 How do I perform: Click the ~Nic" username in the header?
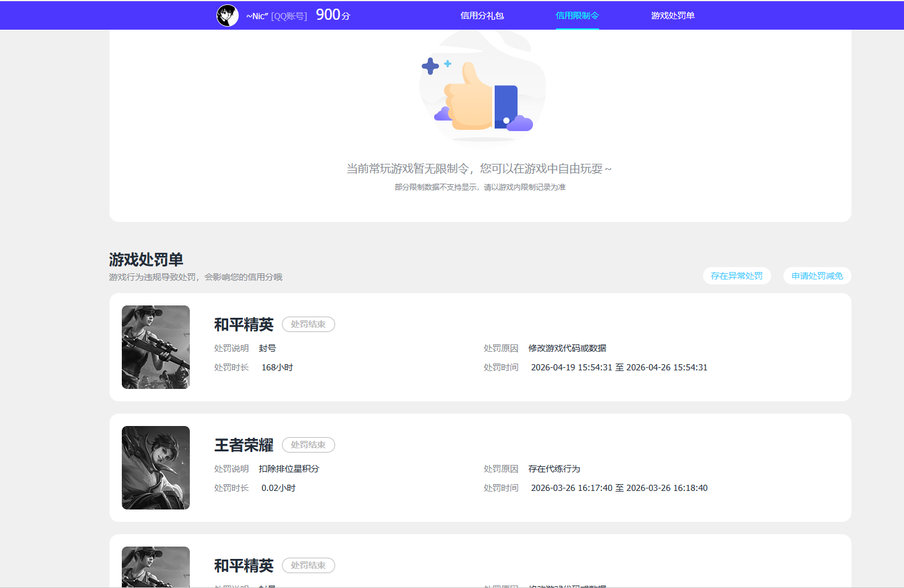(x=257, y=16)
